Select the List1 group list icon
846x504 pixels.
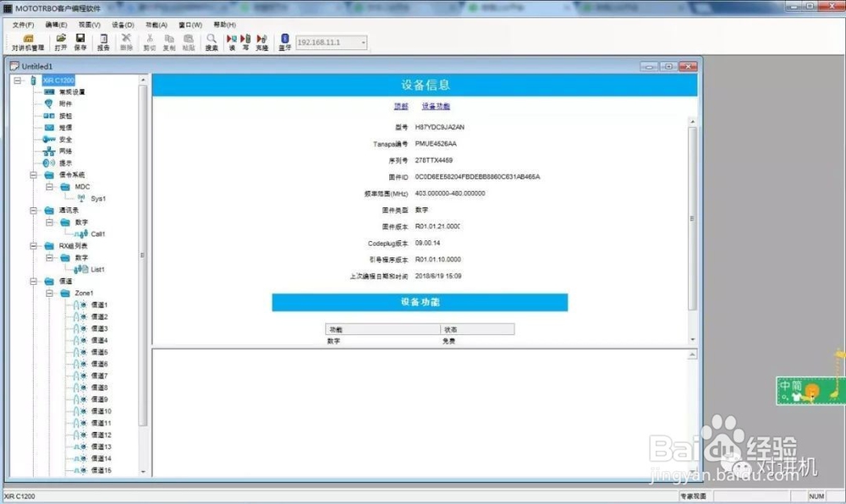(x=81, y=269)
